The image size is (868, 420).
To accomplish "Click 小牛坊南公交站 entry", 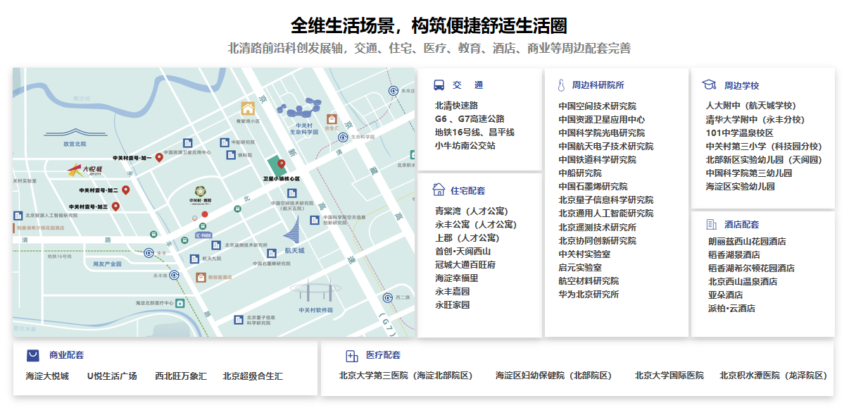I will (465, 145).
